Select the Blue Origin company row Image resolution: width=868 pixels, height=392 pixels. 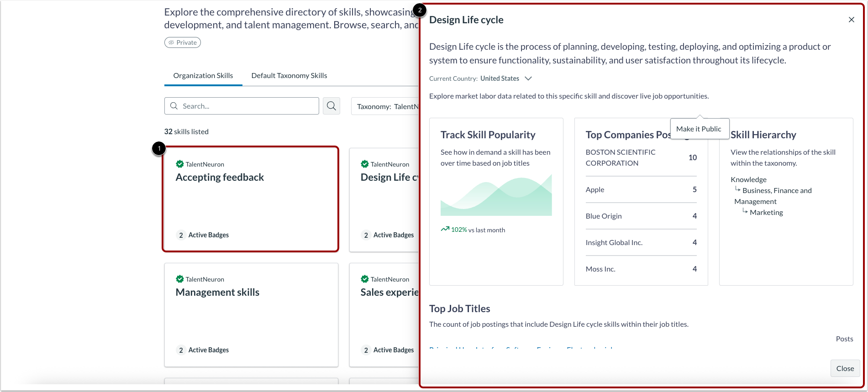point(641,216)
